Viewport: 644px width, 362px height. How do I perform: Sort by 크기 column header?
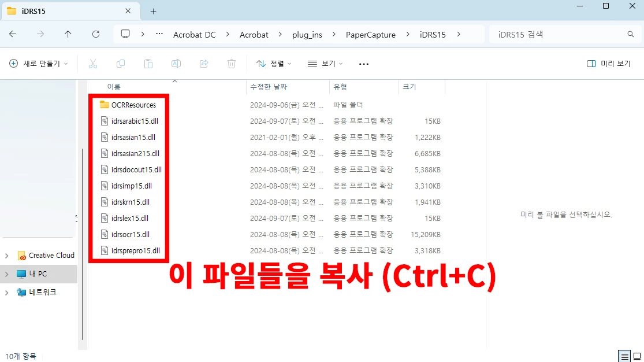coord(409,87)
